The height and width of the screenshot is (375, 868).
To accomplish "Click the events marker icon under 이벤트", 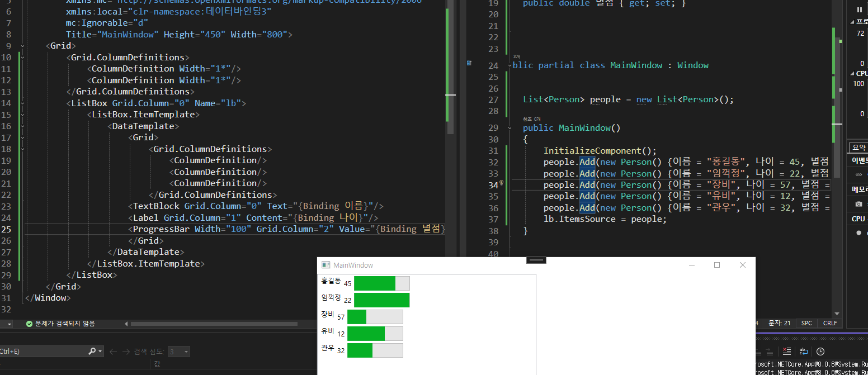I will (x=857, y=173).
